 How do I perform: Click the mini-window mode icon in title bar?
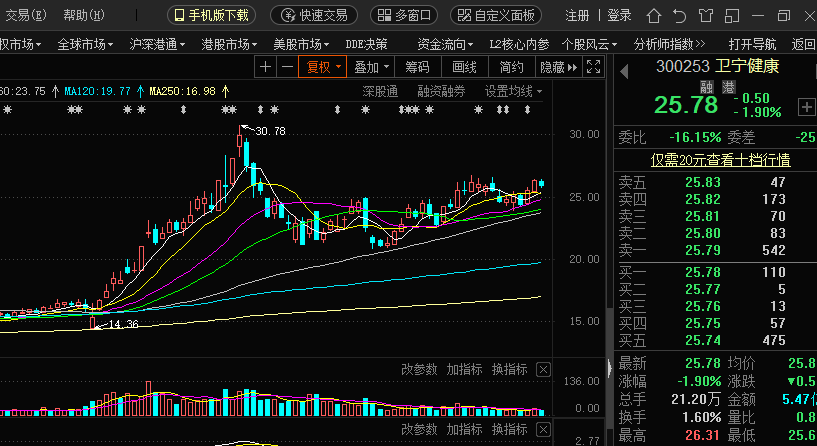pos(732,16)
